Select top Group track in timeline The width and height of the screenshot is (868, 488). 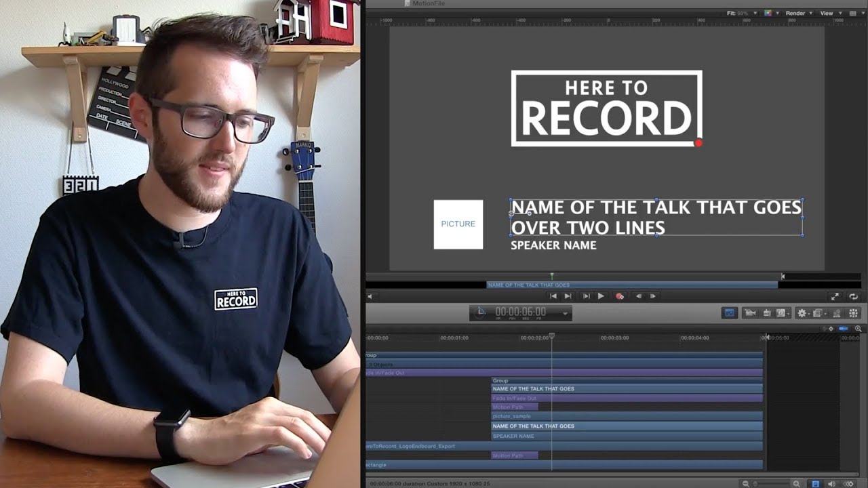pos(564,355)
